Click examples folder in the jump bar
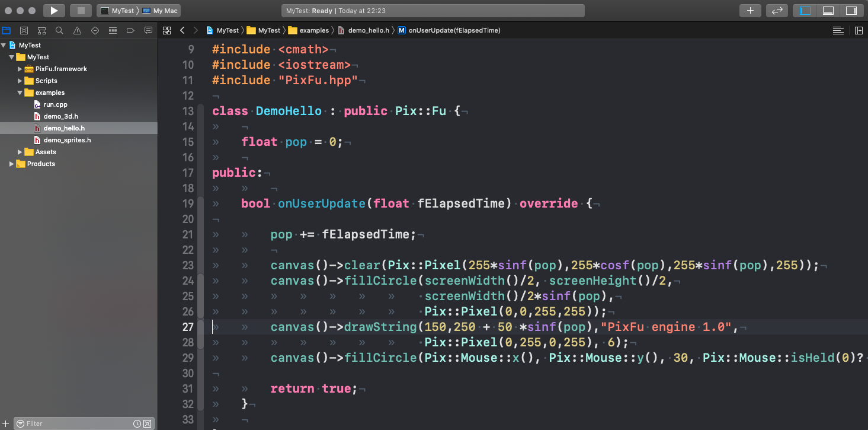Screen dimensions: 868x430 tap(308, 30)
